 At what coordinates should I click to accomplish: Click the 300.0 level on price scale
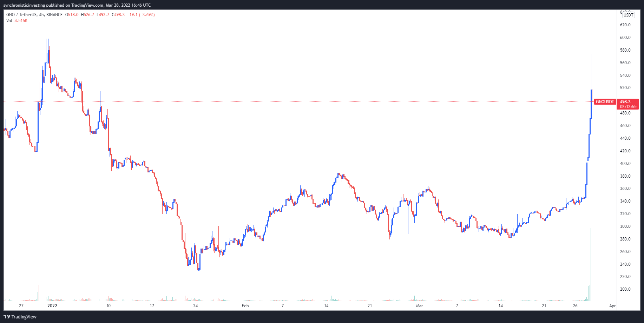pos(625,226)
